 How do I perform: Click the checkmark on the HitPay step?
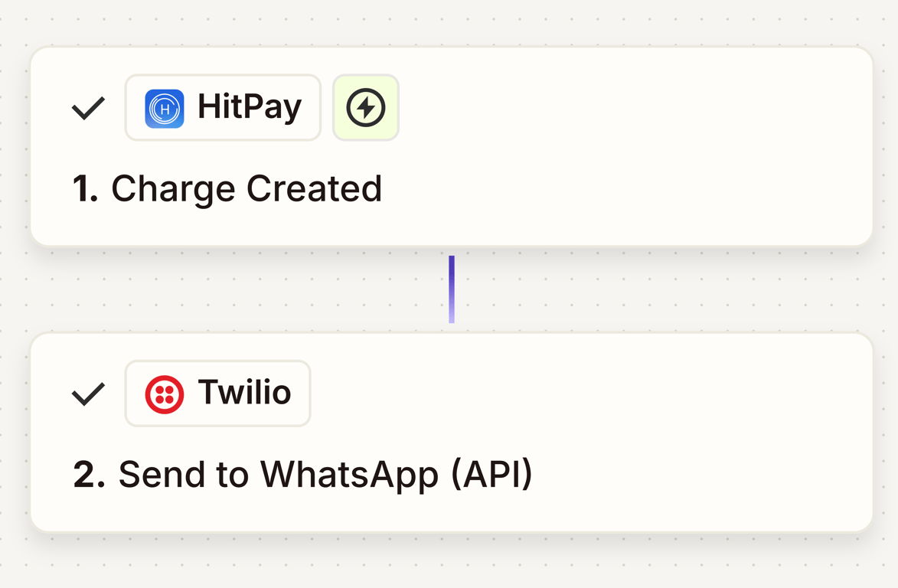[x=89, y=108]
